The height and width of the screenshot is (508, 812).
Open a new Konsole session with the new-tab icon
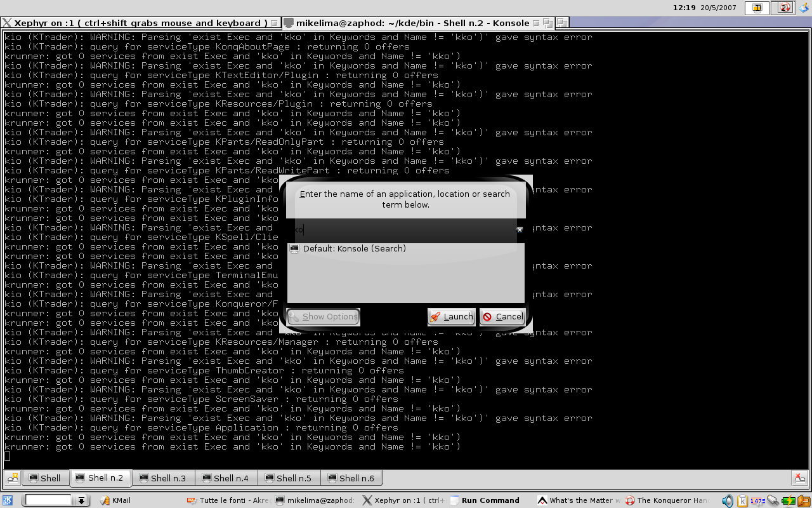click(12, 478)
